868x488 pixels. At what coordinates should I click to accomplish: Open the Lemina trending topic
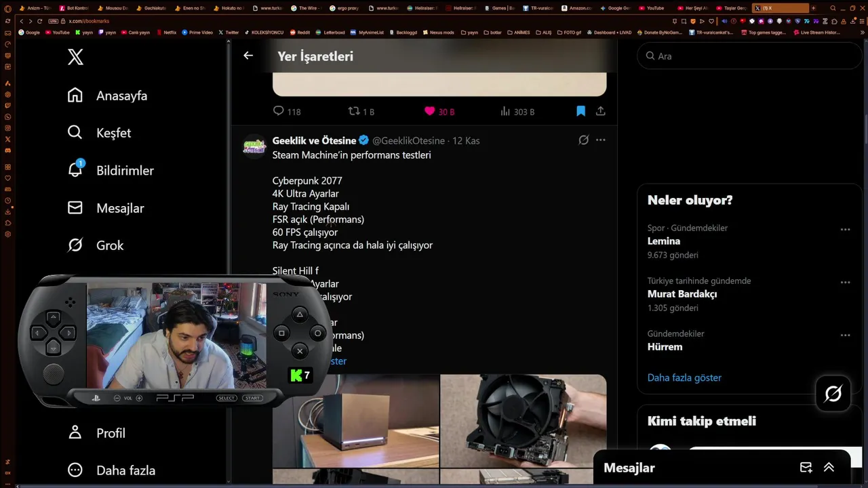(x=664, y=241)
